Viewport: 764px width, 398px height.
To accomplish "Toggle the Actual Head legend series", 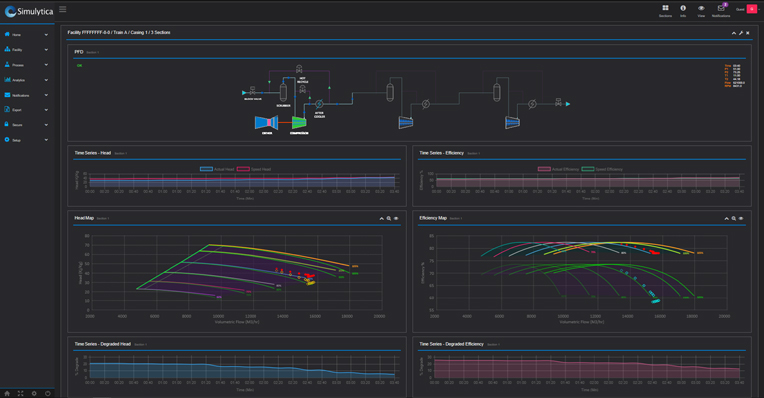I will pos(217,169).
